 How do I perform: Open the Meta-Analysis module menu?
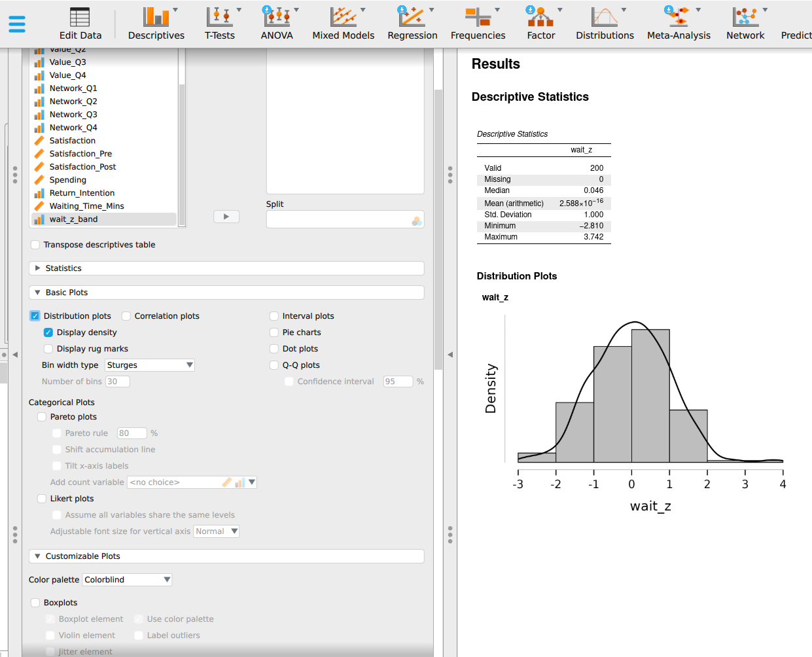tap(679, 24)
